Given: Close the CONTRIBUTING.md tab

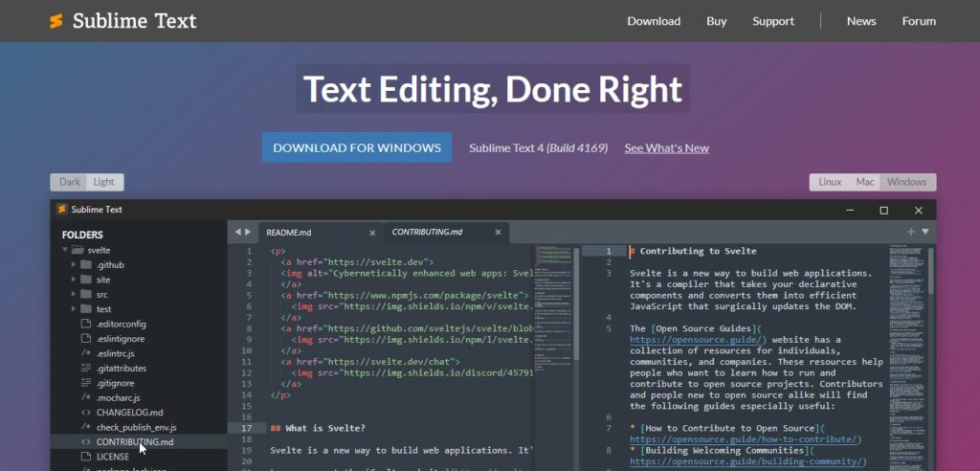Looking at the screenshot, I should (498, 233).
